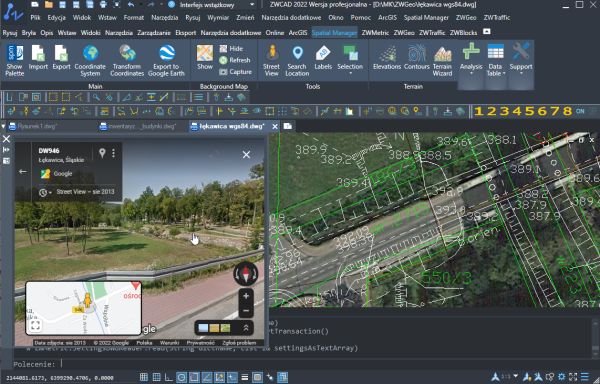Click the Contours tool icon
The width and height of the screenshot is (600, 384).
click(x=417, y=57)
